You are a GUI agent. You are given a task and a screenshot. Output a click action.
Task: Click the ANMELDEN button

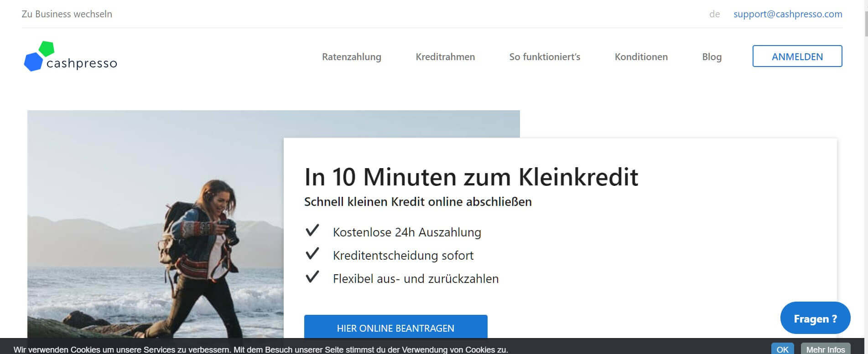(x=797, y=56)
